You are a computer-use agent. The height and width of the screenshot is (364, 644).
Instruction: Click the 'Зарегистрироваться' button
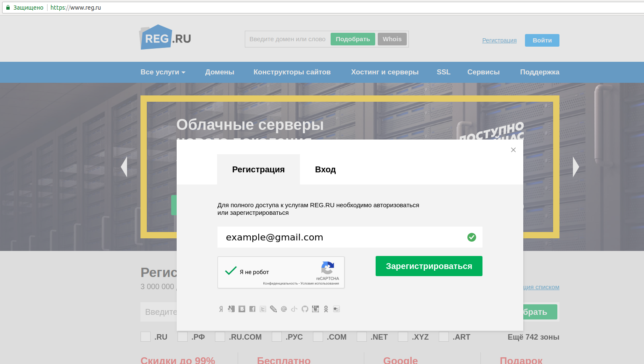point(429,266)
